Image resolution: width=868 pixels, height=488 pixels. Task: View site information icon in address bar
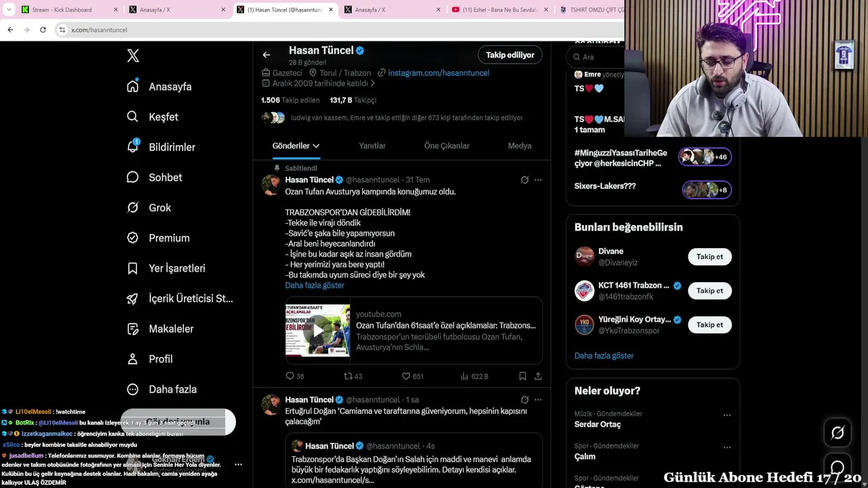pyautogui.click(x=62, y=30)
